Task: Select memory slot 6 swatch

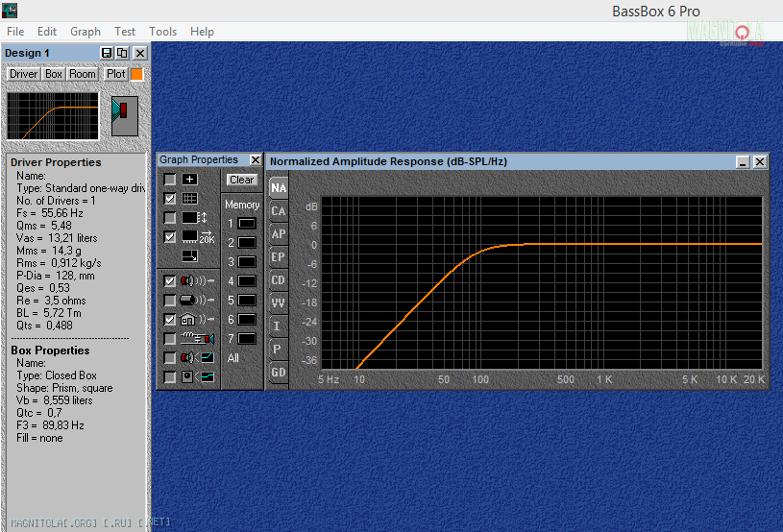Action: point(247,320)
